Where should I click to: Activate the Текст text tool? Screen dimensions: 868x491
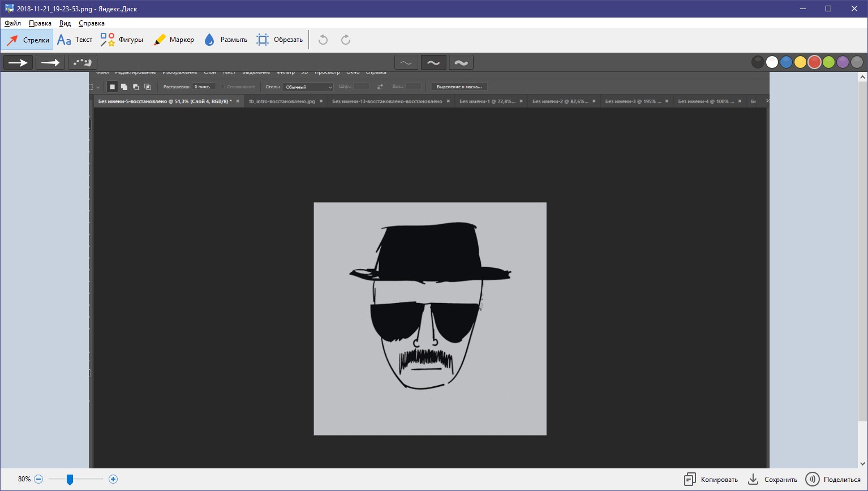point(75,40)
